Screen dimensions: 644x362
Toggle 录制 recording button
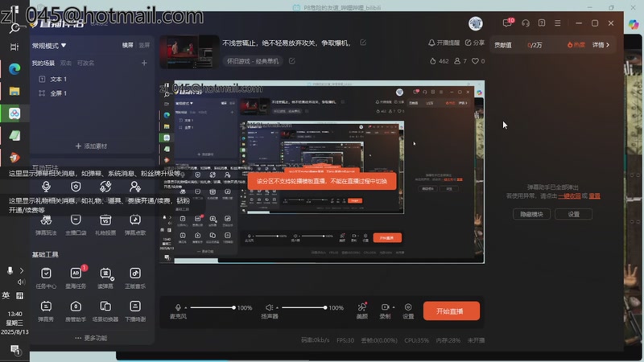(385, 311)
